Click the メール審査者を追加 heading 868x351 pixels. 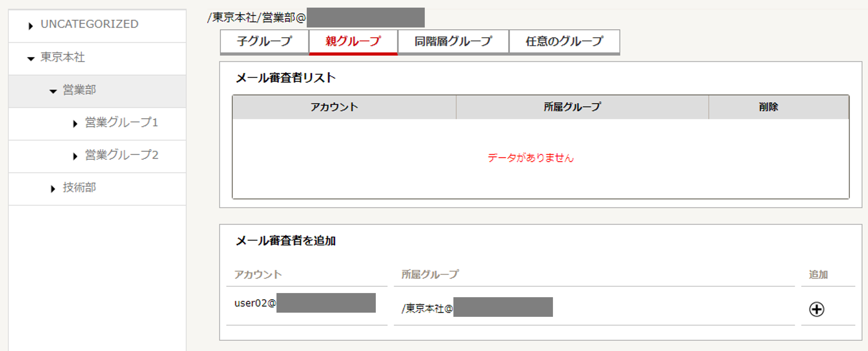click(x=286, y=241)
